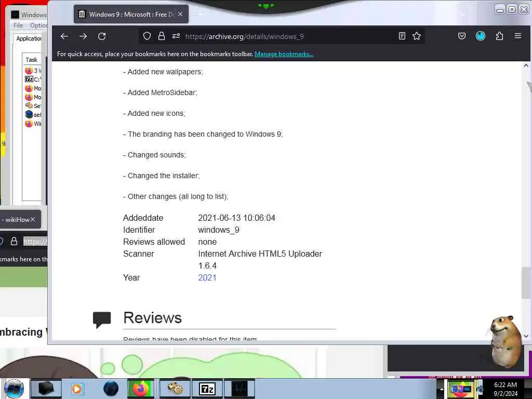Screen dimensions: 532x399
Task: Click 'The branding has been changed' line
Action: pyautogui.click(x=203, y=135)
